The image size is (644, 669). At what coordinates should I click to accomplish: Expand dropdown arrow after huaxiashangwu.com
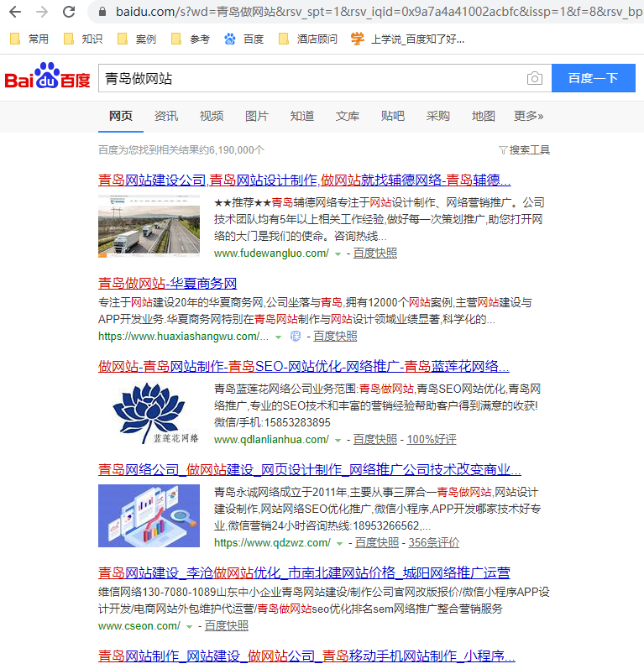coord(278,337)
